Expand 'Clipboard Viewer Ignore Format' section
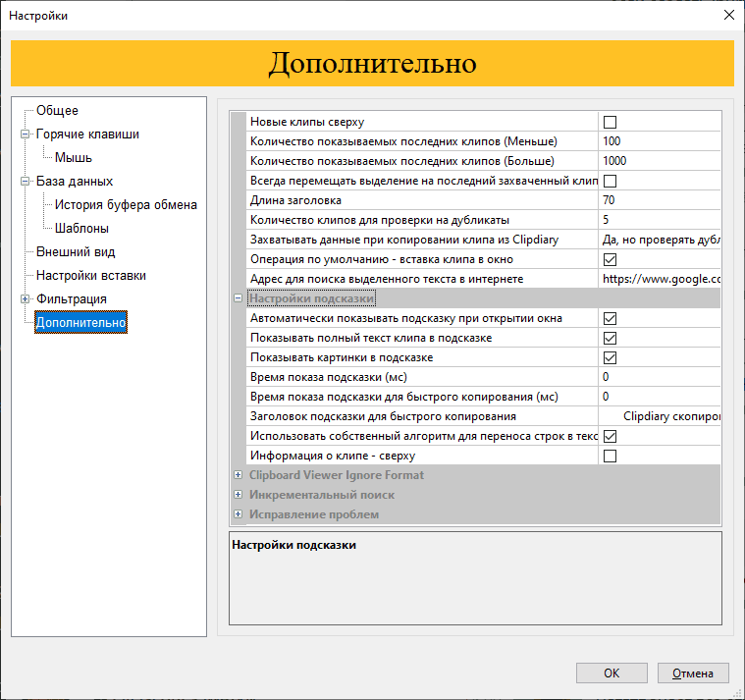Image resolution: width=745 pixels, height=700 pixels. 238,475
